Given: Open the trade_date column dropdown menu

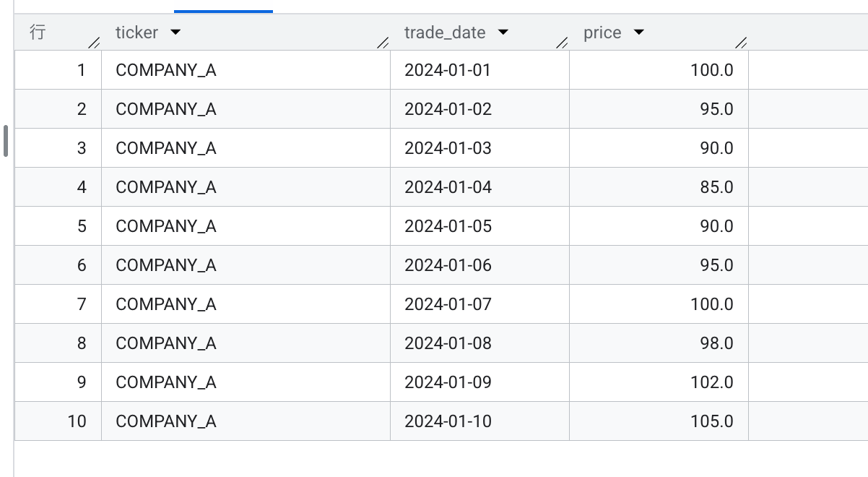Looking at the screenshot, I should 503,32.
